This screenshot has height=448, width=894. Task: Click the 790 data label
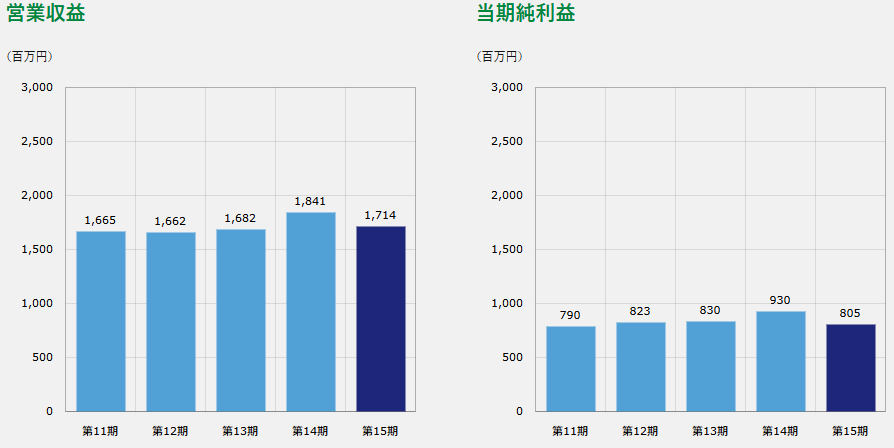coord(571,315)
